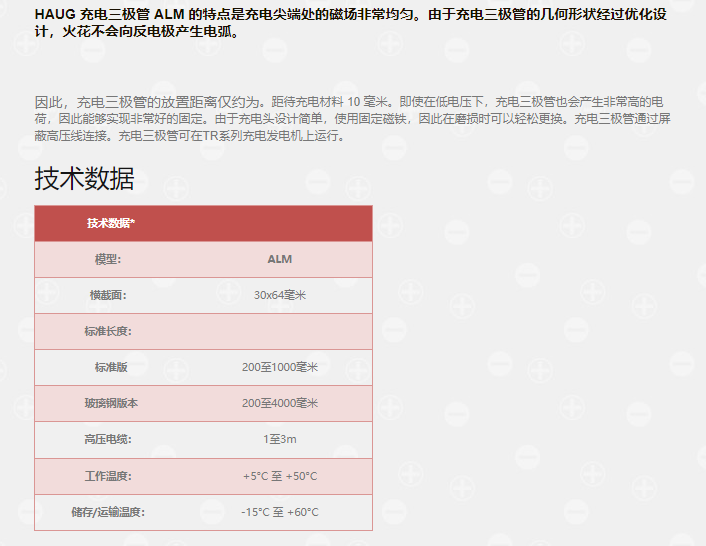Select the +5°C 至 +50°C value

point(280,476)
